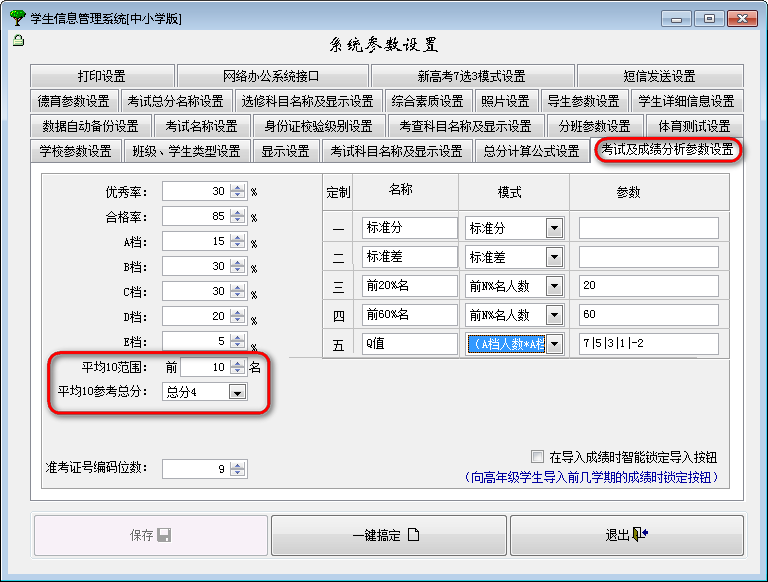Enable smart lock import button checkbox

(x=538, y=456)
